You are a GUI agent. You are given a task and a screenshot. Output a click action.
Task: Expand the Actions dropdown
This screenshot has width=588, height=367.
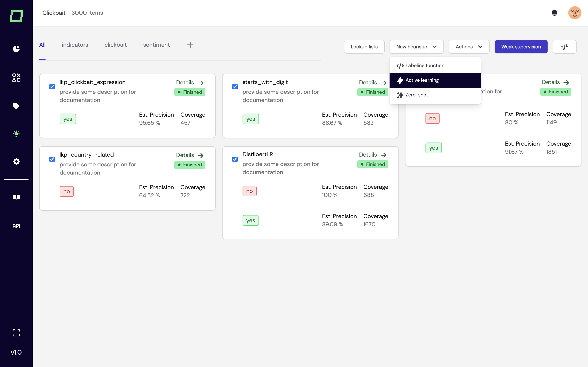tap(469, 47)
